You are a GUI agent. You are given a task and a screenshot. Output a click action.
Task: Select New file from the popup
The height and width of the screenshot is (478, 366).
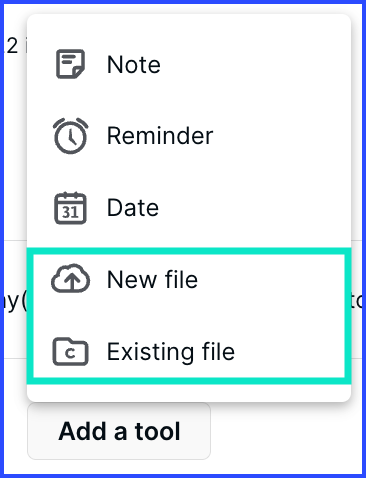point(189,279)
